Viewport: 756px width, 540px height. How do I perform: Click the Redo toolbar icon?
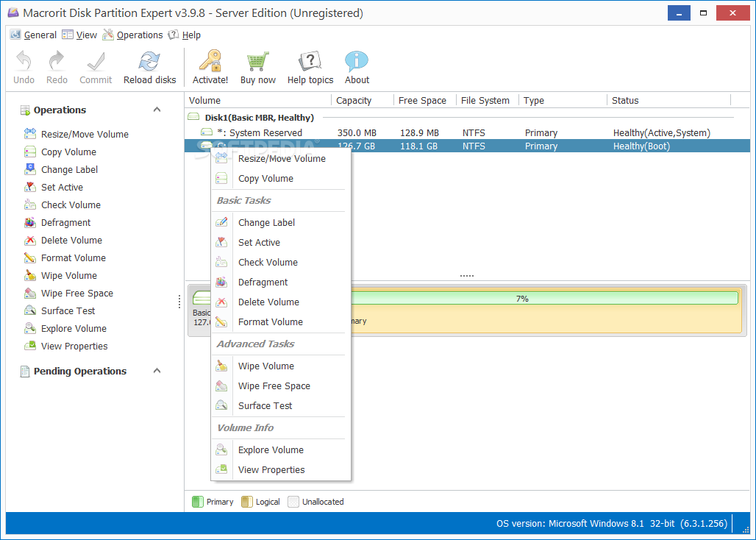point(57,62)
